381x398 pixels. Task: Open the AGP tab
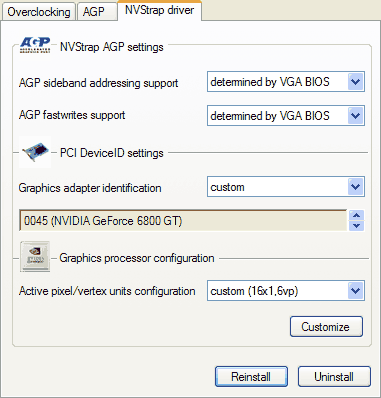pyautogui.click(x=96, y=12)
